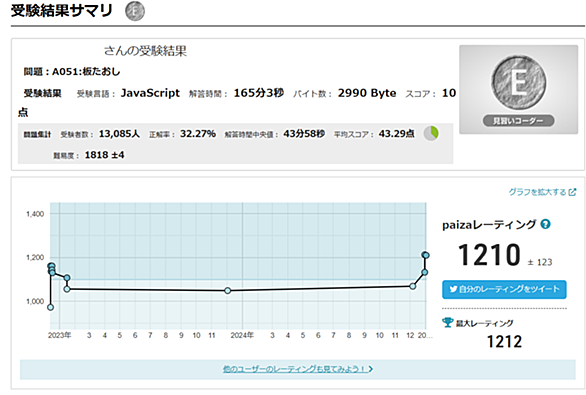586x395 pixels.
Task: Click the 受験結果サマリ heading
Action: point(62,10)
